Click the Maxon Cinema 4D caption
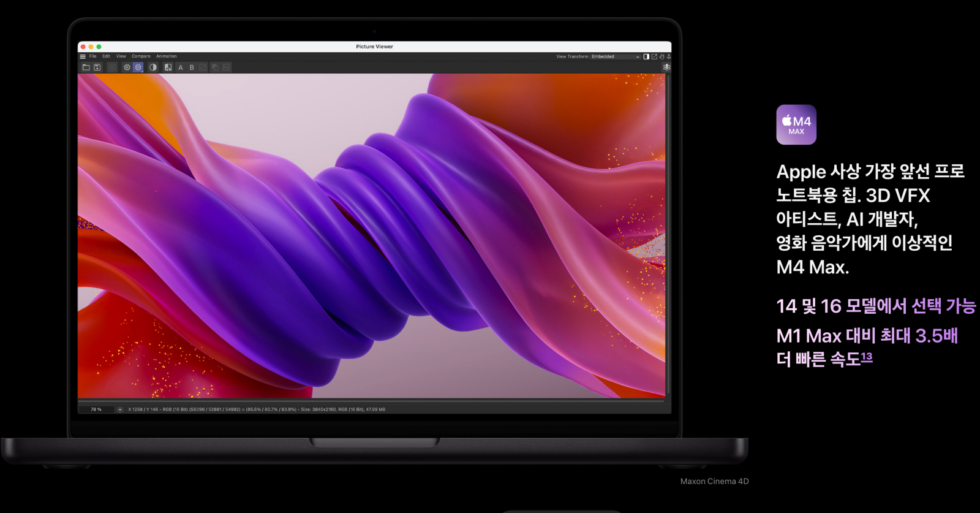The image size is (980, 513). [x=715, y=481]
